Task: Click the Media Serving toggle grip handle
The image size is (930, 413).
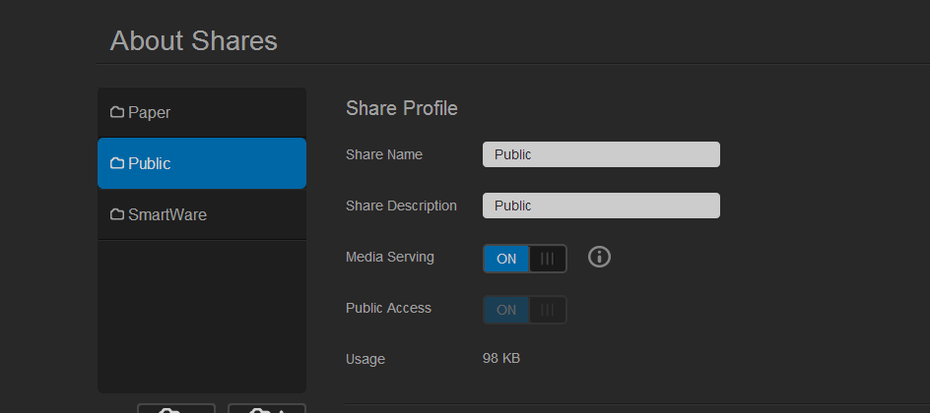Action: coord(547,259)
